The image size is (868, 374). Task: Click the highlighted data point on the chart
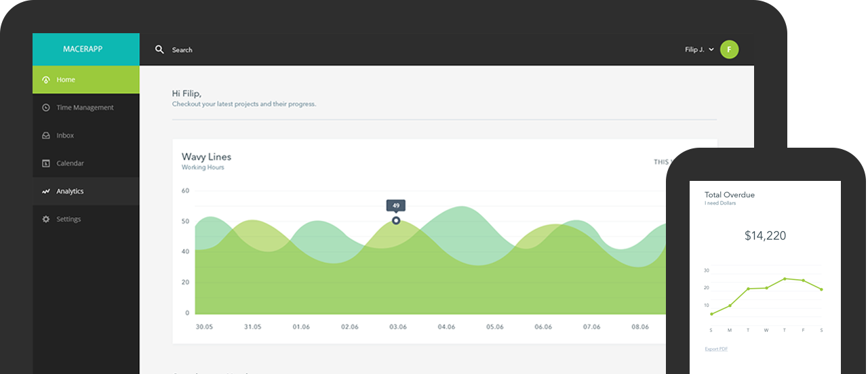coord(396,220)
